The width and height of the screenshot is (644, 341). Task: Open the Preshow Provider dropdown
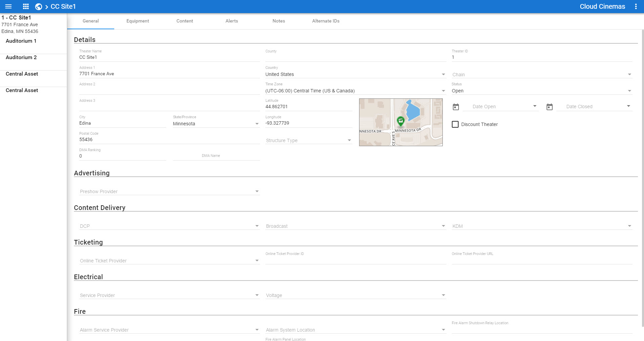point(169,191)
